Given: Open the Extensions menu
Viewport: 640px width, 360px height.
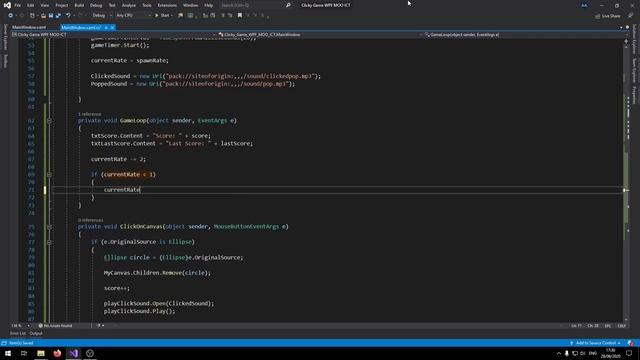Looking at the screenshot, I should [167, 5].
